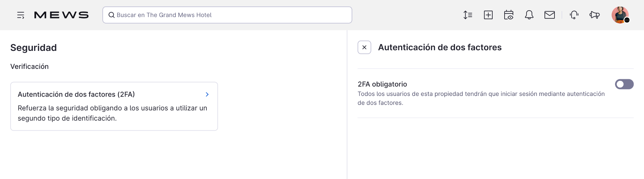Click the plus square create icon
This screenshot has width=644, height=179.
488,15
